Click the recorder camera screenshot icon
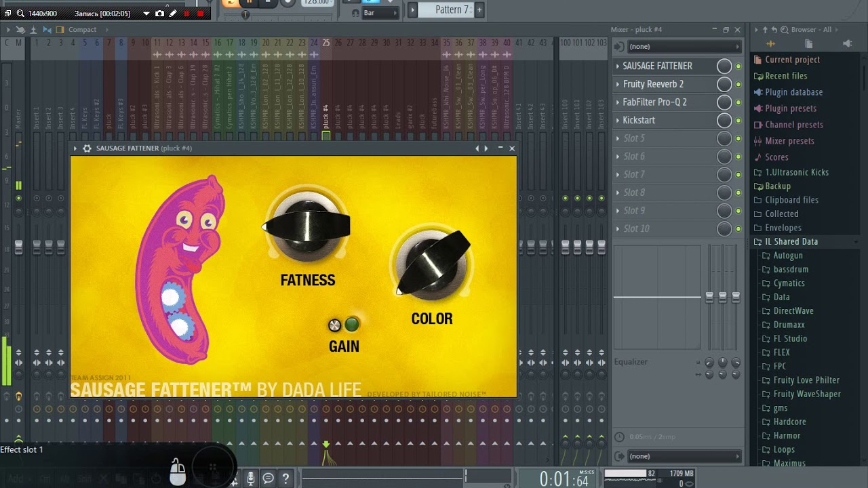This screenshot has width=868, height=488. coord(159,14)
